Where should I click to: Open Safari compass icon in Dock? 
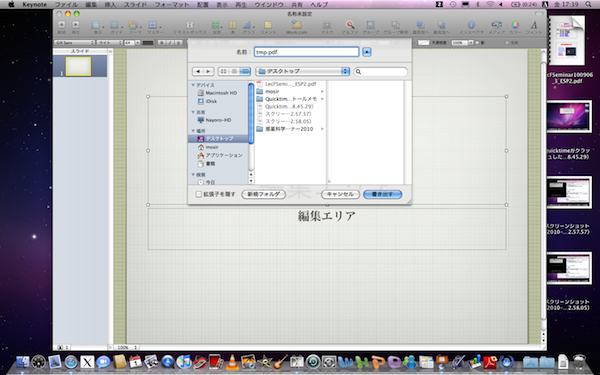click(x=71, y=362)
